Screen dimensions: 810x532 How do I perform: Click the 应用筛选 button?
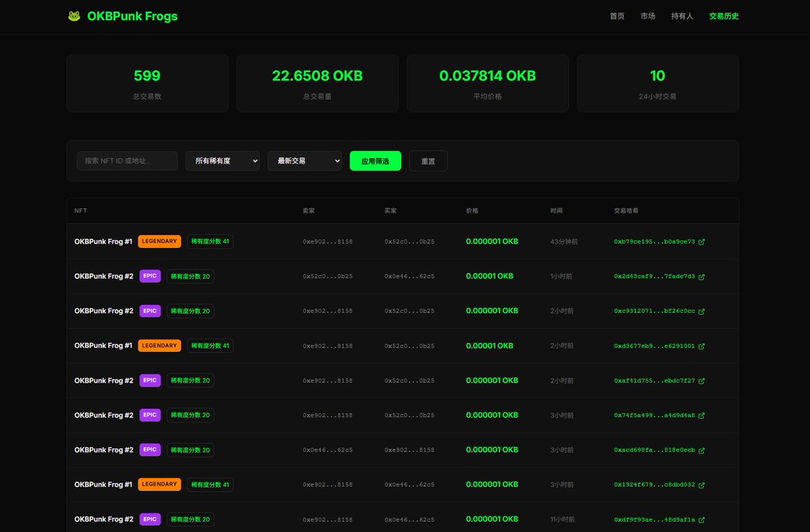375,161
